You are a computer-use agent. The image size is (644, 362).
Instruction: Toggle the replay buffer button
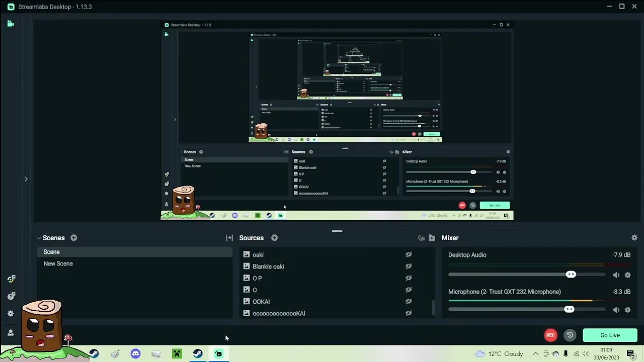tap(570, 335)
